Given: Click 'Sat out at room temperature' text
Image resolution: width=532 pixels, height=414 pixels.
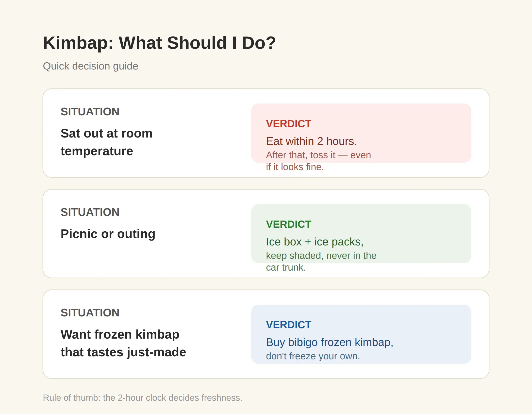Looking at the screenshot, I should point(106,142).
